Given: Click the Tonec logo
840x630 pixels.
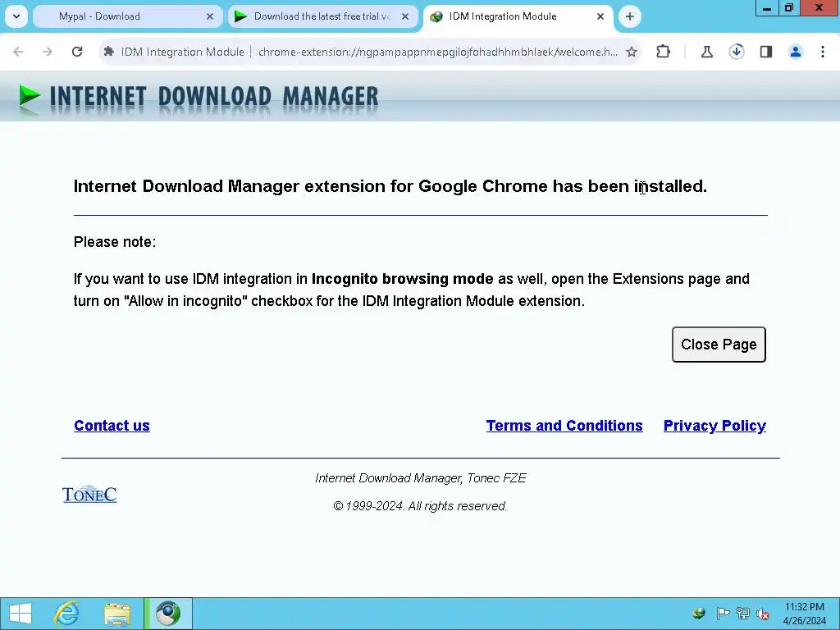Looking at the screenshot, I should tap(89, 494).
